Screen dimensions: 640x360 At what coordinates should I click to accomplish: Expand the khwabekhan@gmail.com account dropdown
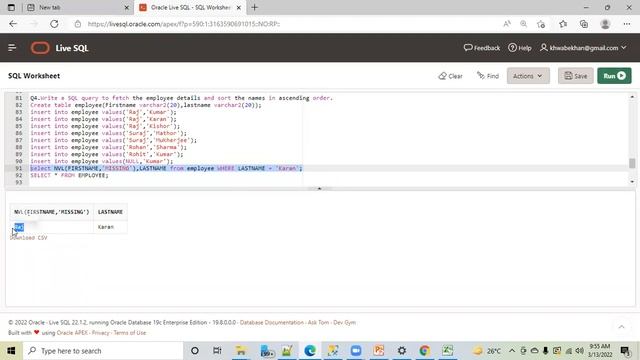[583, 48]
